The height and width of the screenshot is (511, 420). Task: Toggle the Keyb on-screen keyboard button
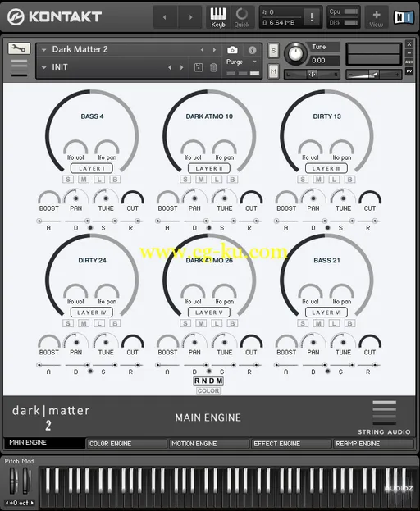pyautogui.click(x=218, y=17)
